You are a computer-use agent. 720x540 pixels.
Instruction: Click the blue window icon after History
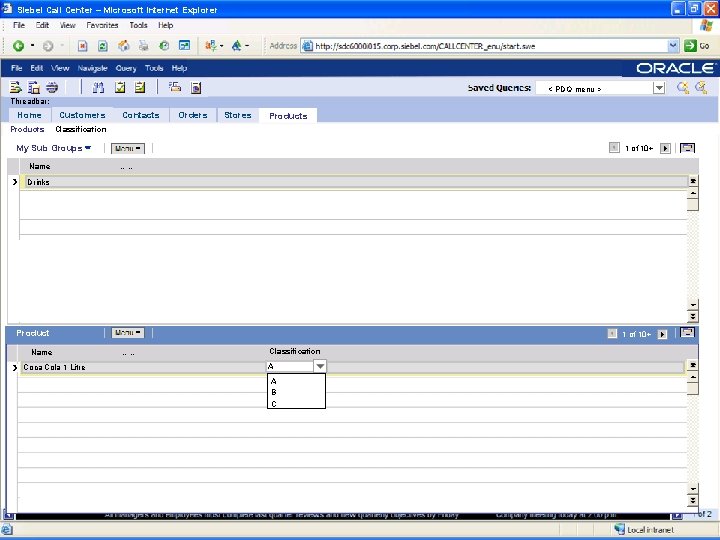tap(184, 45)
